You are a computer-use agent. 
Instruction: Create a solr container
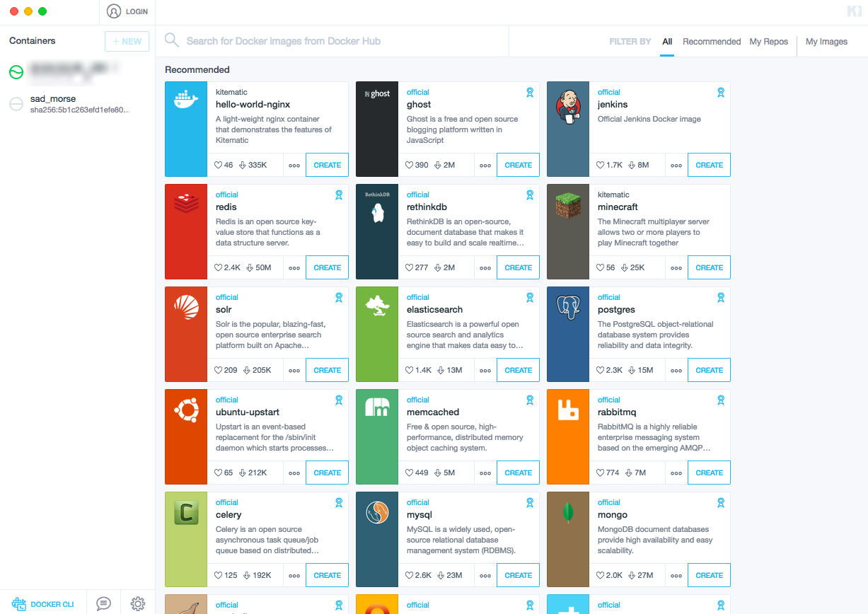[327, 370]
